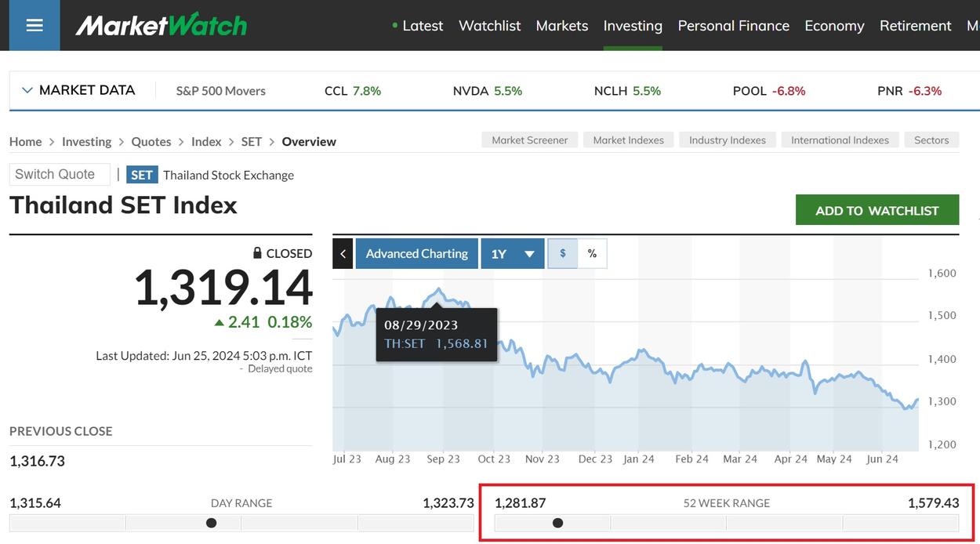The width and height of the screenshot is (980, 544).
Task: Open the Markets menu
Action: point(562,26)
